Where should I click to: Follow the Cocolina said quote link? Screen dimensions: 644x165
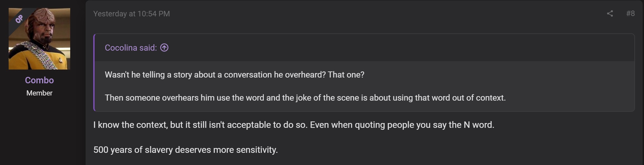(131, 48)
